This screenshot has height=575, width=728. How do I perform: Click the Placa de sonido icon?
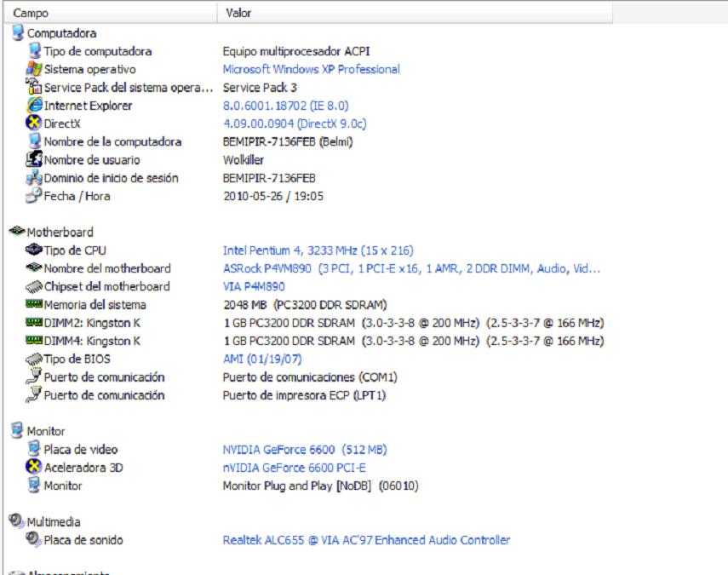point(34,539)
